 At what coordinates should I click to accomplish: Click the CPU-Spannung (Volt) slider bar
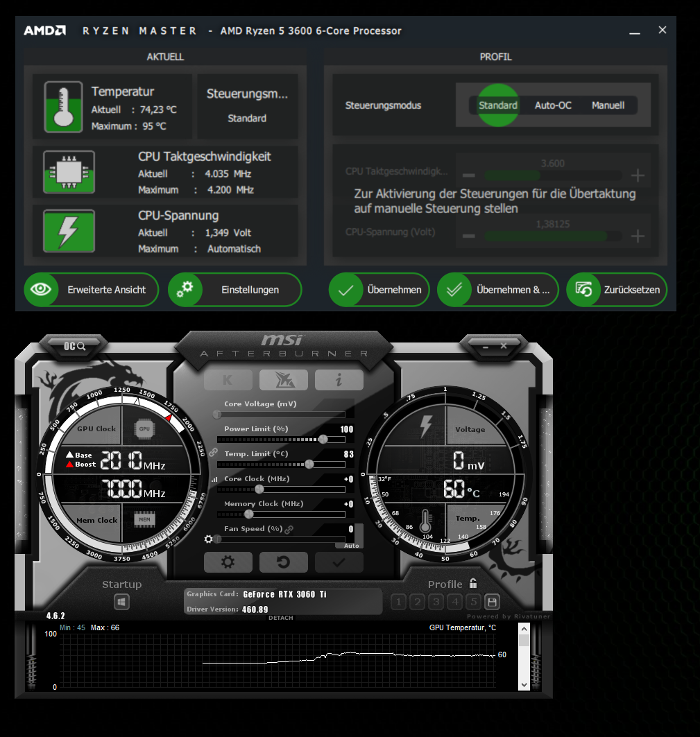click(553, 236)
